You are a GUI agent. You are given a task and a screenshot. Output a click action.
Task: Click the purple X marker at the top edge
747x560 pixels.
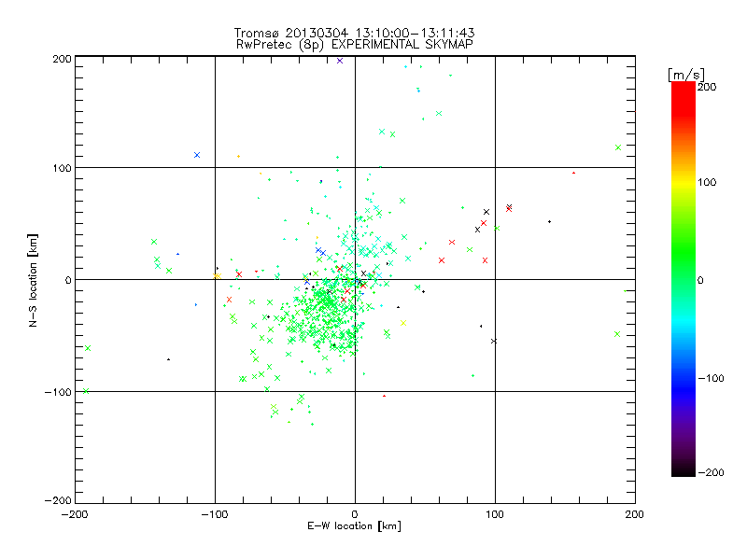[x=340, y=61]
